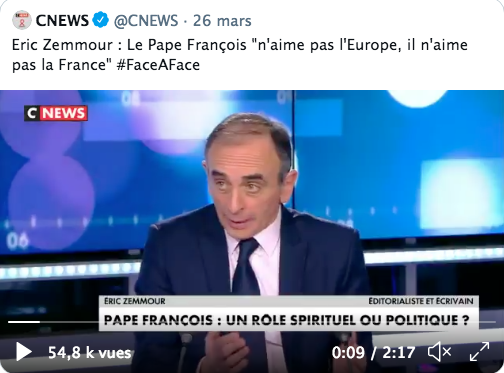Click the played portion of the progress bar
Viewport: 504px width, 373px height.
[x=24, y=322]
